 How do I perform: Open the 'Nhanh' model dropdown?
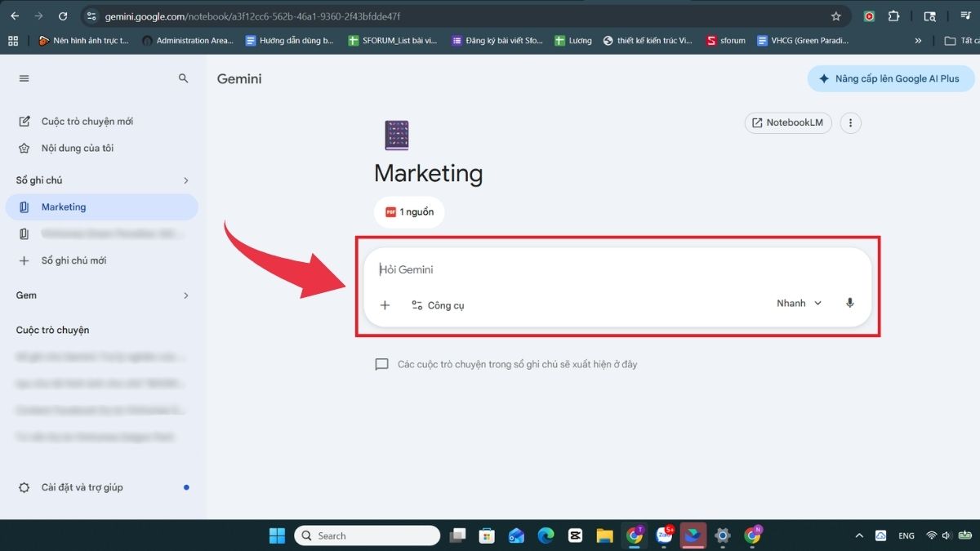799,303
